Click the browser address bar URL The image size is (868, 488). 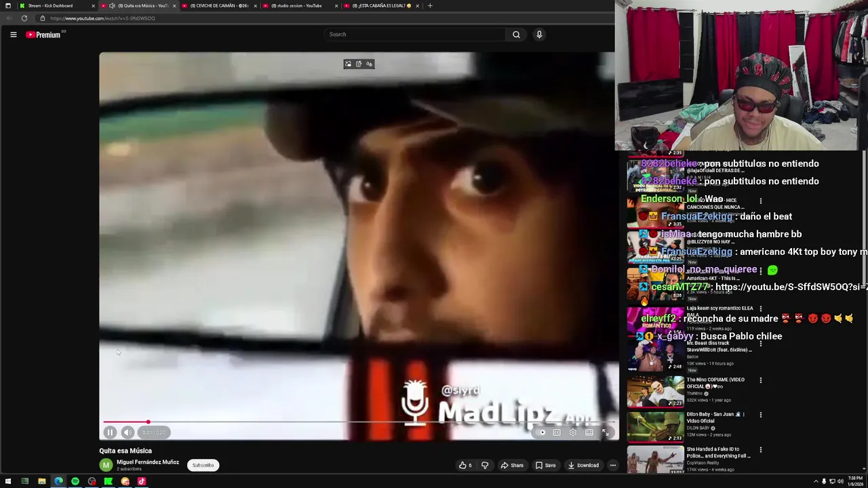(102, 18)
